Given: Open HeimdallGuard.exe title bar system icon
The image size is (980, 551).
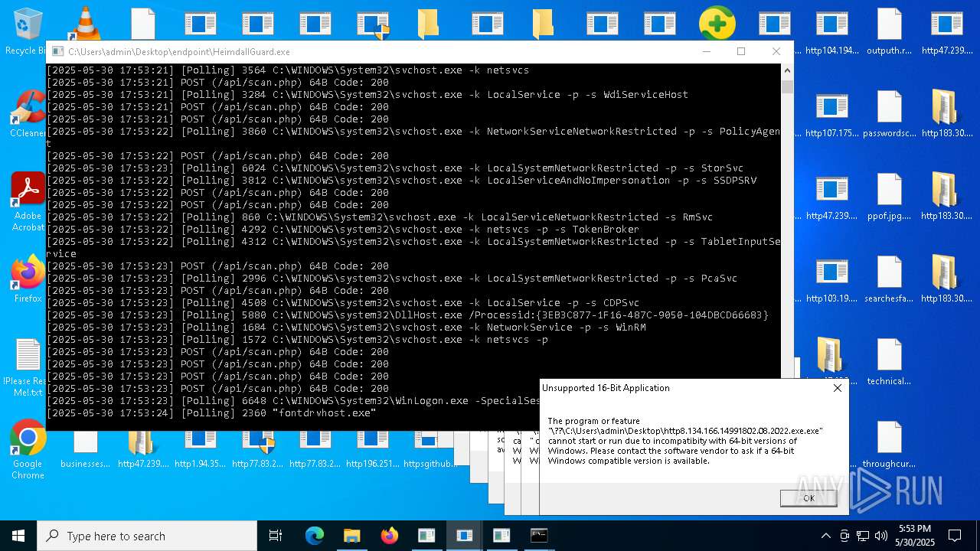Looking at the screenshot, I should [x=57, y=52].
